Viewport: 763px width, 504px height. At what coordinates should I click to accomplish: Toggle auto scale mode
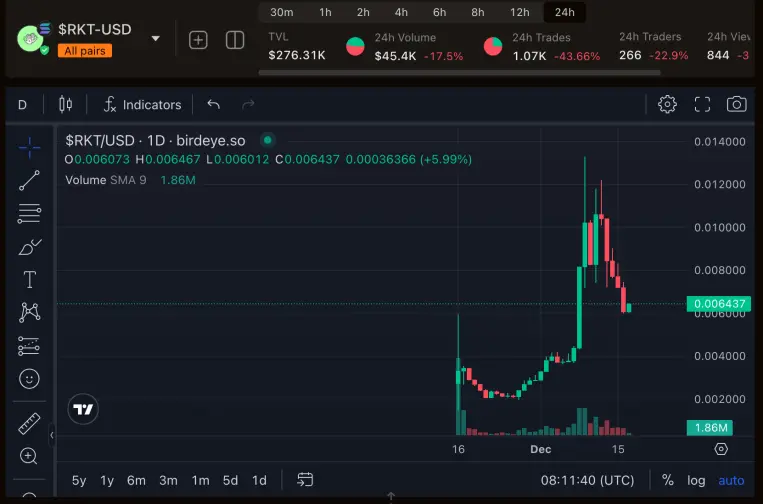[x=731, y=480]
